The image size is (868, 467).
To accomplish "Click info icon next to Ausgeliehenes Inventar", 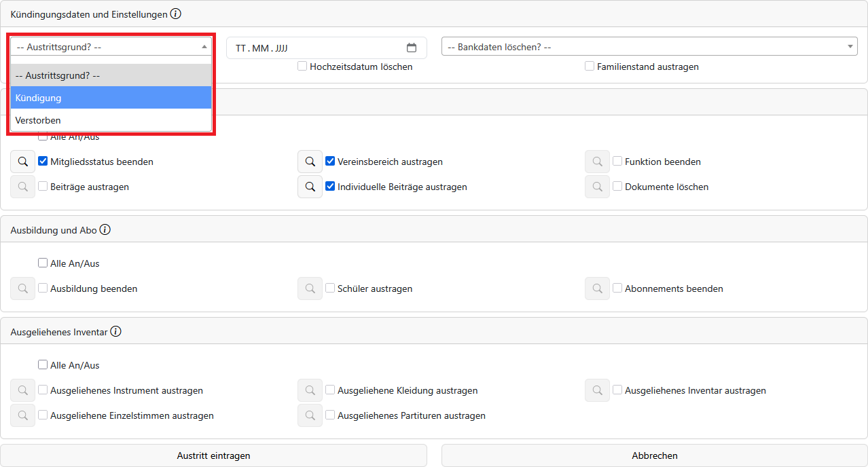I will (115, 331).
